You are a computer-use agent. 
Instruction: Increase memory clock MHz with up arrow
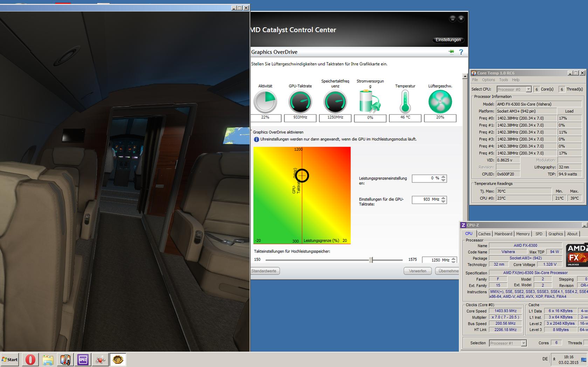pyautogui.click(x=454, y=259)
